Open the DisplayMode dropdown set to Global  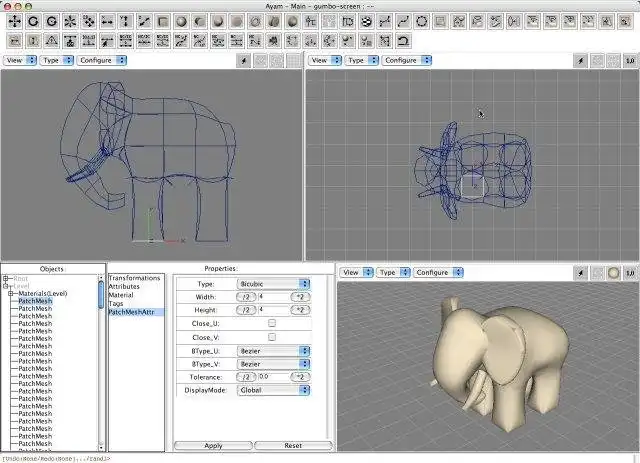[273, 390]
